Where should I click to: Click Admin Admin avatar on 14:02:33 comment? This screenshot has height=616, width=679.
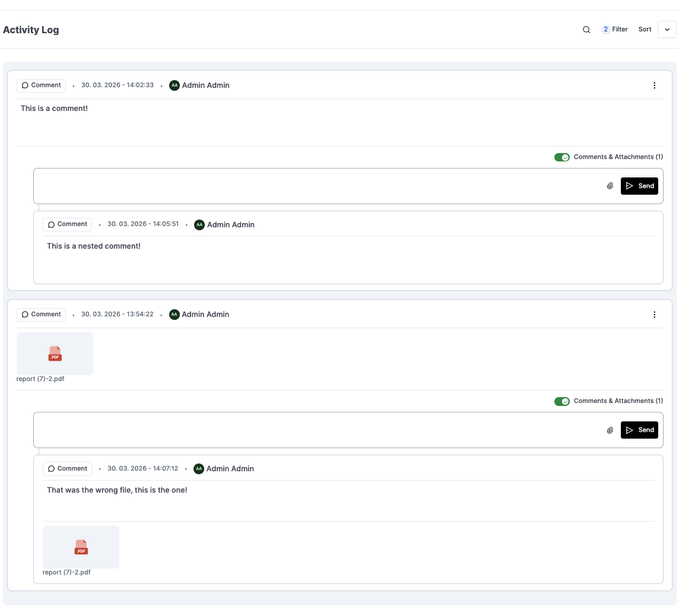174,85
